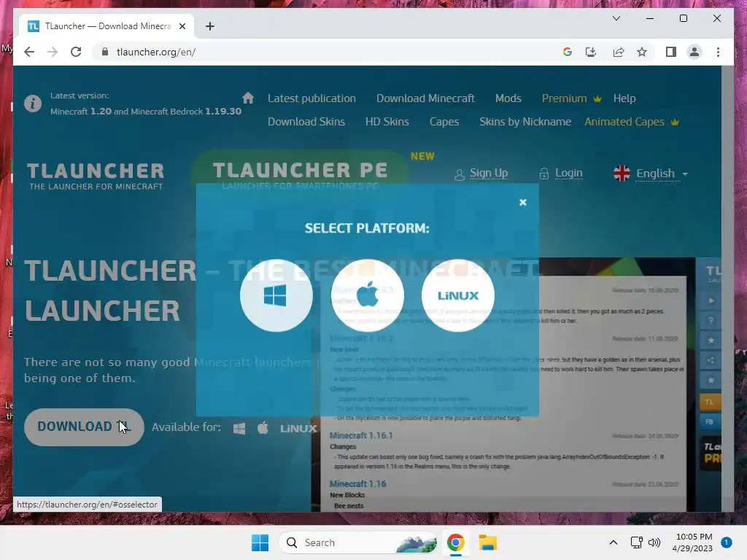This screenshot has width=747, height=560.
Task: Click Minecraft 1.16.1 heading in screenshot
Action: click(x=361, y=435)
